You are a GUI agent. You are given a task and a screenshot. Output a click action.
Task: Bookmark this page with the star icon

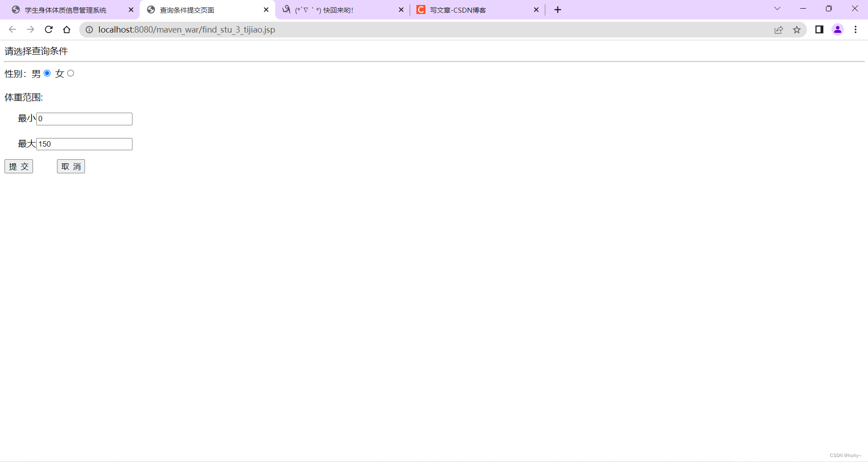(797, 29)
